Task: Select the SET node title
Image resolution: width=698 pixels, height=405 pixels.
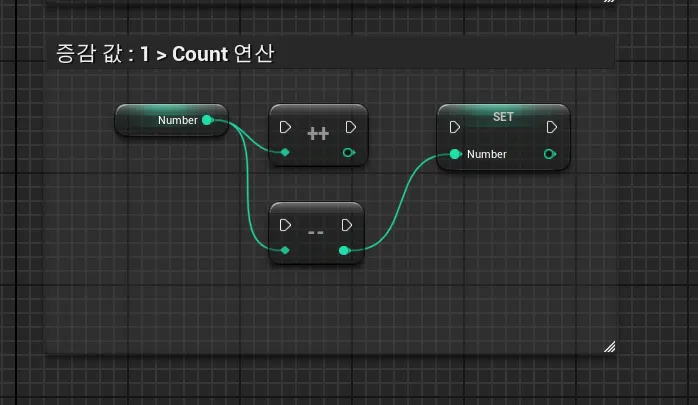Action: click(503, 117)
